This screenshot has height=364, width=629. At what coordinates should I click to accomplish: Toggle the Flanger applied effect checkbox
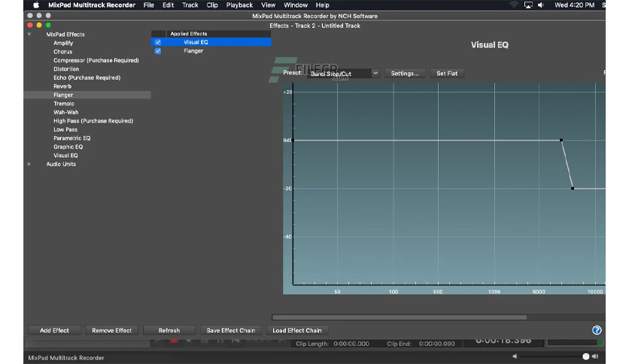pos(158,51)
